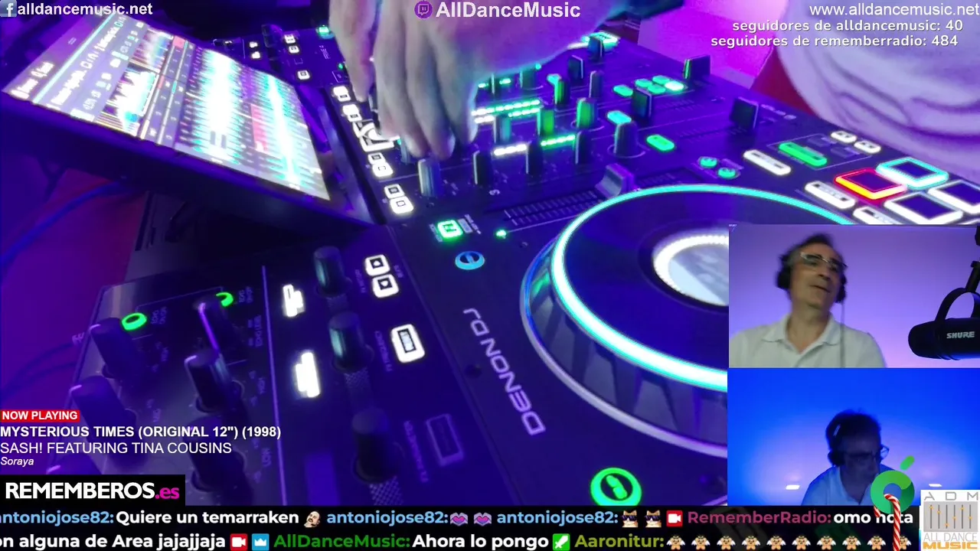Click the 'Aaronitur:' username in ticker

point(619,542)
